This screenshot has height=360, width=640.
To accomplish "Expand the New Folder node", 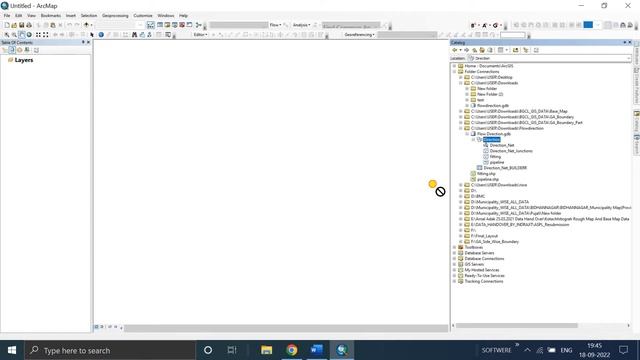I will pyautogui.click(x=467, y=89).
